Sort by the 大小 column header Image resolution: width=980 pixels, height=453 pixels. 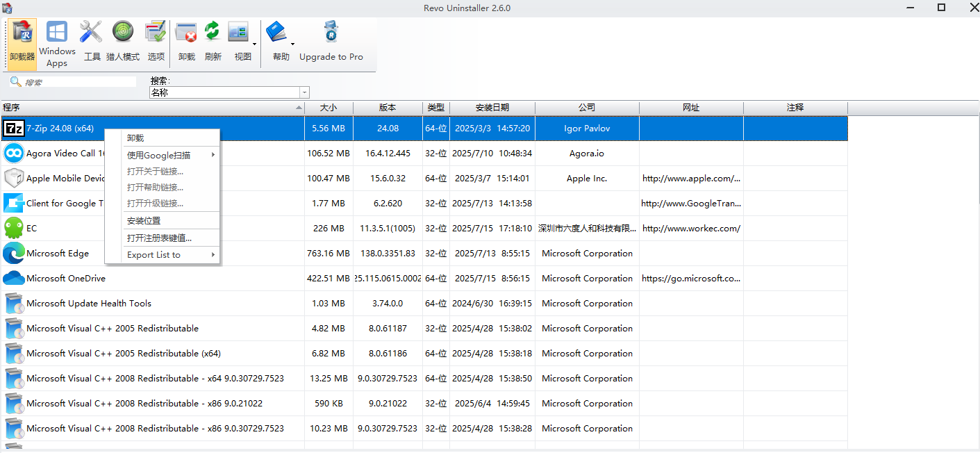click(x=329, y=108)
